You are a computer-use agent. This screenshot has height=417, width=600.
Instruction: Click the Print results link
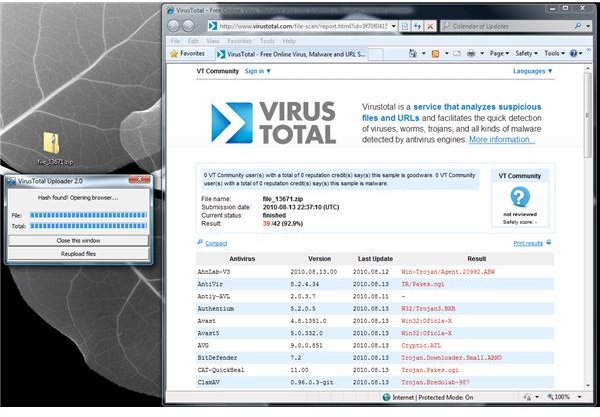(x=528, y=243)
